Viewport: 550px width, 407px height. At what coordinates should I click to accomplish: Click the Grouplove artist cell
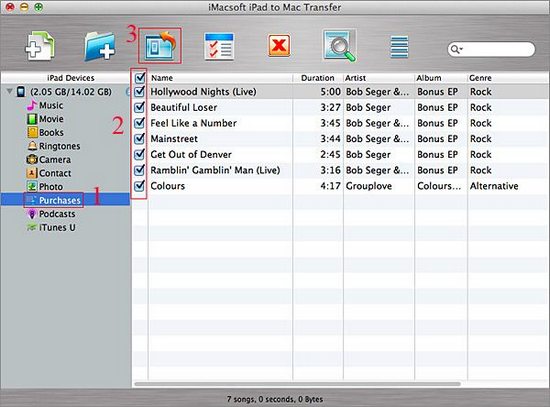tap(369, 186)
